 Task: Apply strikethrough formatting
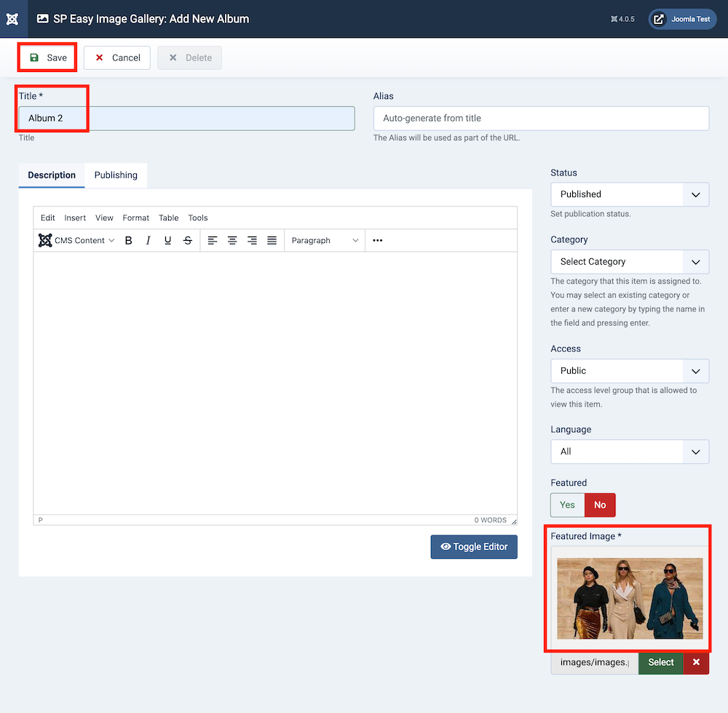(188, 240)
